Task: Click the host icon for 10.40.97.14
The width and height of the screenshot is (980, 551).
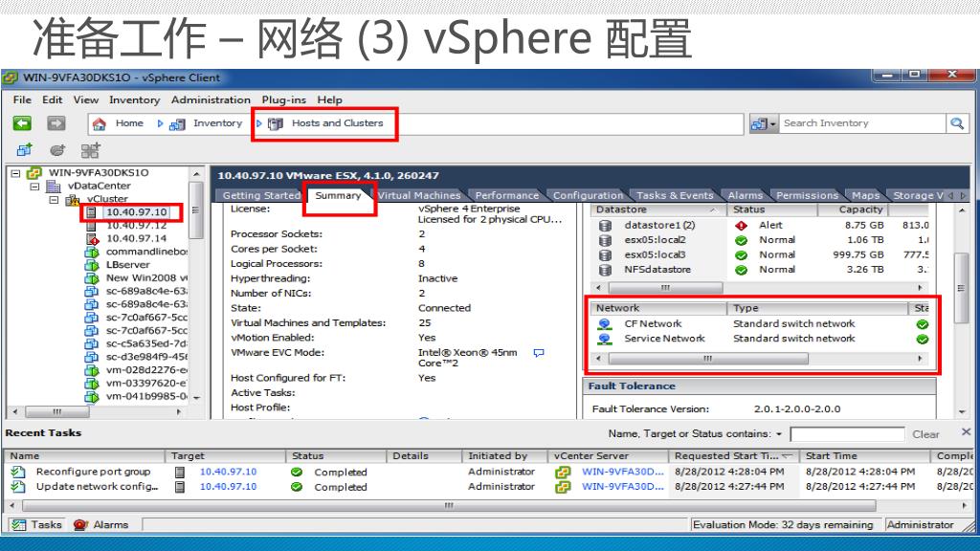Action: (92, 238)
